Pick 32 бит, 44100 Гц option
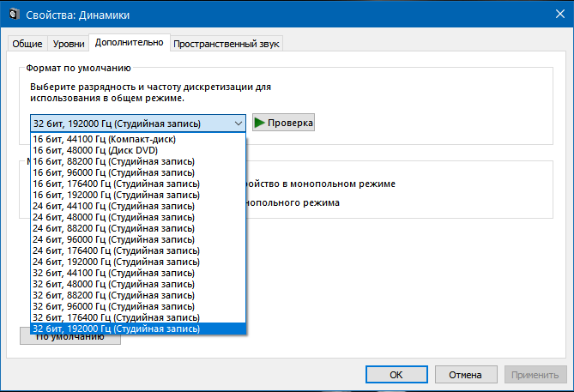The image size is (574, 392). pyautogui.click(x=138, y=273)
